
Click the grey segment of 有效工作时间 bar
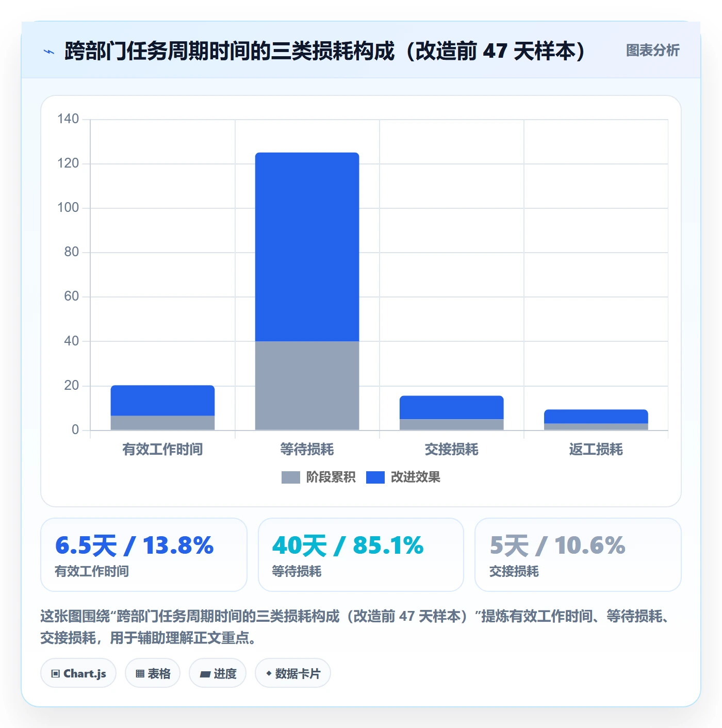pyautogui.click(x=162, y=423)
